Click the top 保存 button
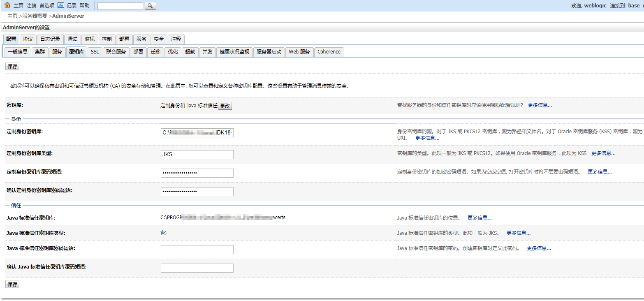Viewport: 644px width, 301px height. point(12,66)
